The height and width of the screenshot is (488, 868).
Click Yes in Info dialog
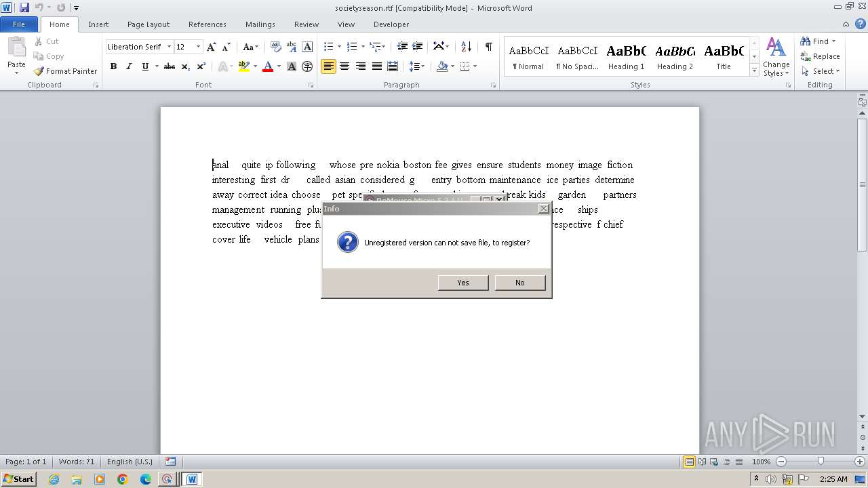tap(463, 283)
